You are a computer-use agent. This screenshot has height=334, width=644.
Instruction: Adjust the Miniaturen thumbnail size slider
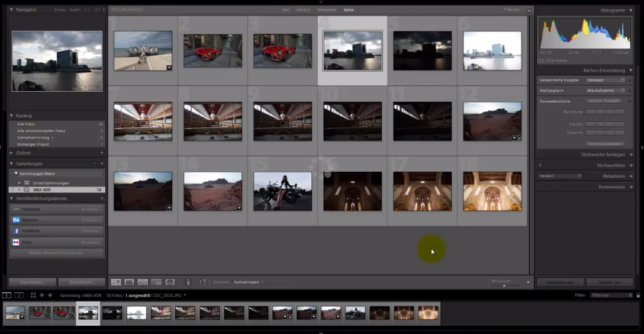click(x=504, y=285)
